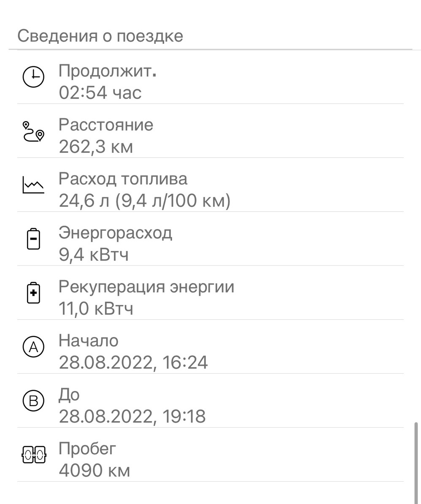
Task: Tap the clock icon next to Продолжит.
Action: coord(33,77)
